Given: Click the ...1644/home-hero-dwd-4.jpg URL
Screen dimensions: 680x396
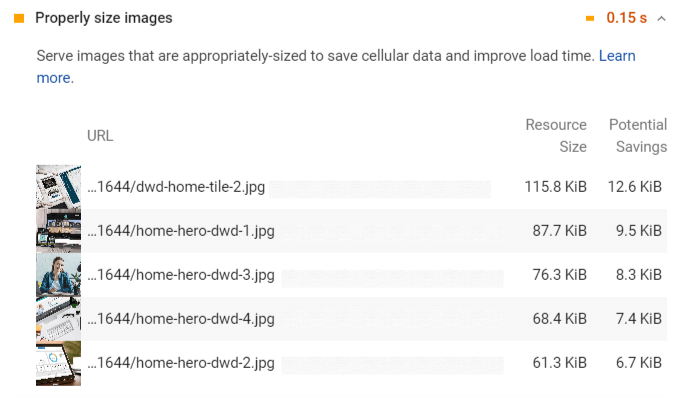Looking at the screenshot, I should click(181, 319).
